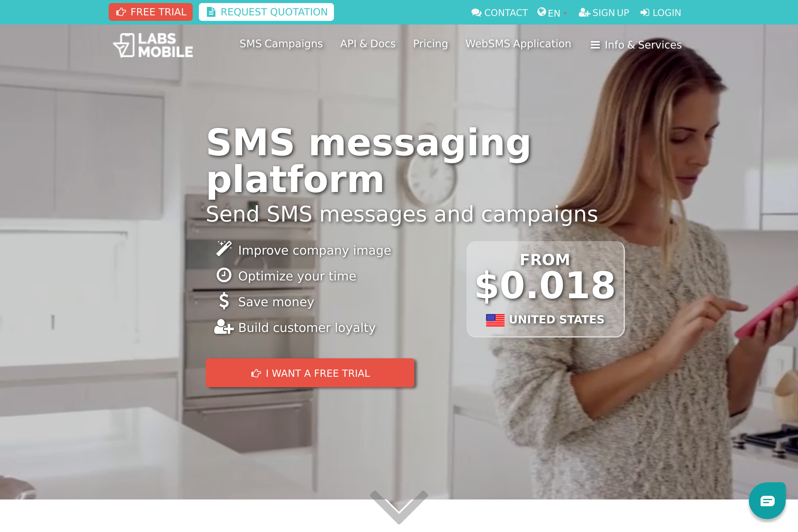Select WebSMS Application in navigation

tap(518, 44)
